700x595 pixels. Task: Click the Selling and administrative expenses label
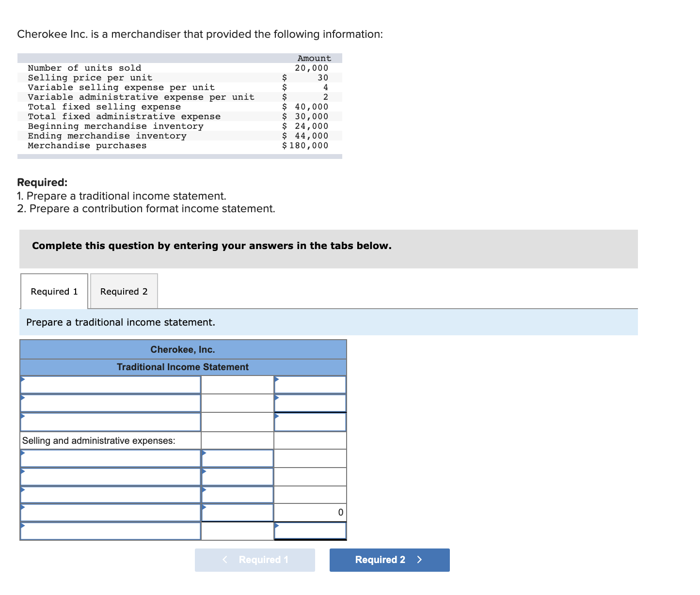pyautogui.click(x=99, y=440)
